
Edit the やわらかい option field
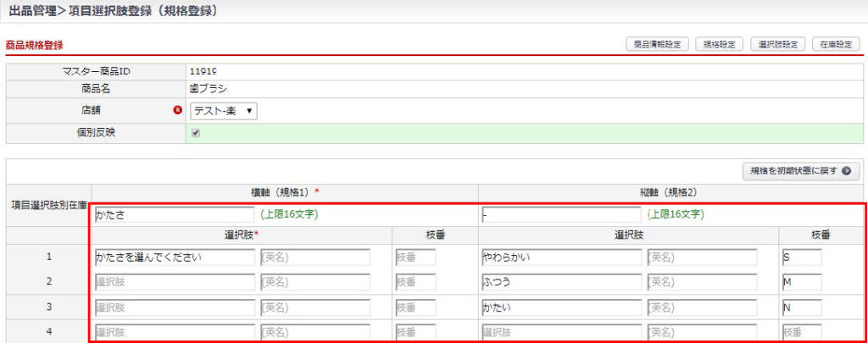pos(561,257)
